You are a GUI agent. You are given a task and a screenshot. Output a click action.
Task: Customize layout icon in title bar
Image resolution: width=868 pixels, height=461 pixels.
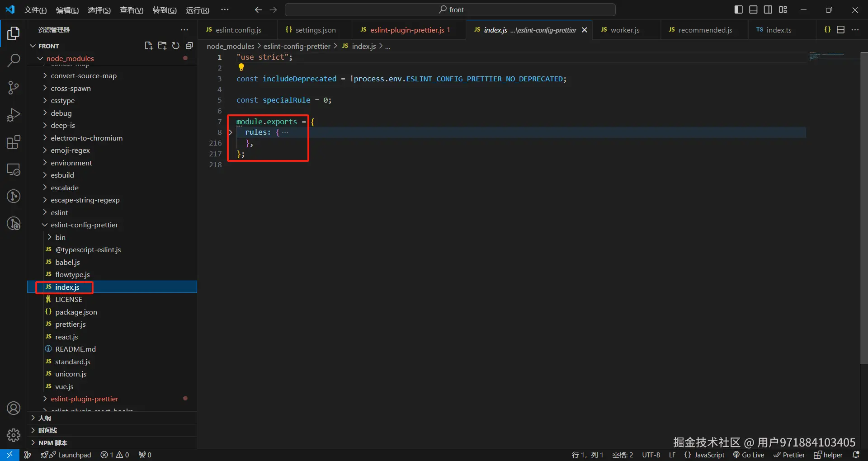click(783, 9)
